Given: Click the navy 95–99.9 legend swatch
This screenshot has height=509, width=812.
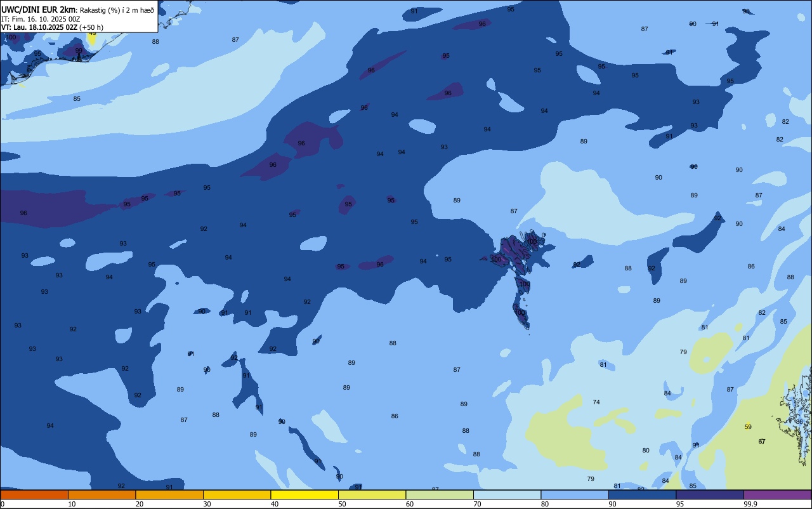Looking at the screenshot, I should (710, 494).
